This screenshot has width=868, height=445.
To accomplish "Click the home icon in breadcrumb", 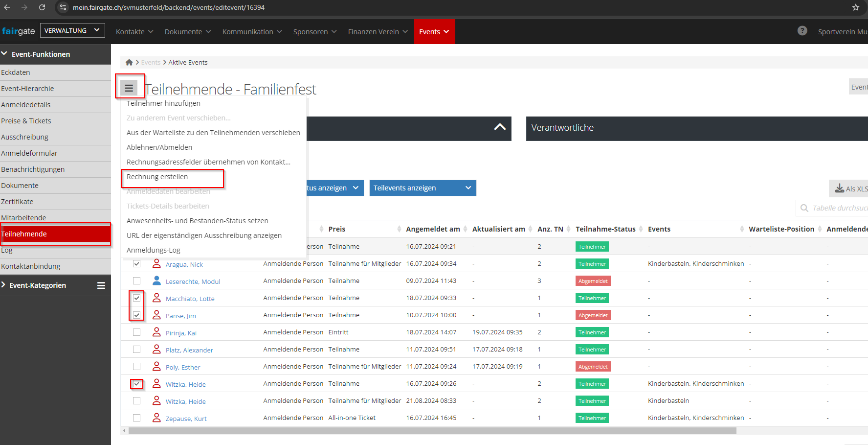I will click(129, 62).
